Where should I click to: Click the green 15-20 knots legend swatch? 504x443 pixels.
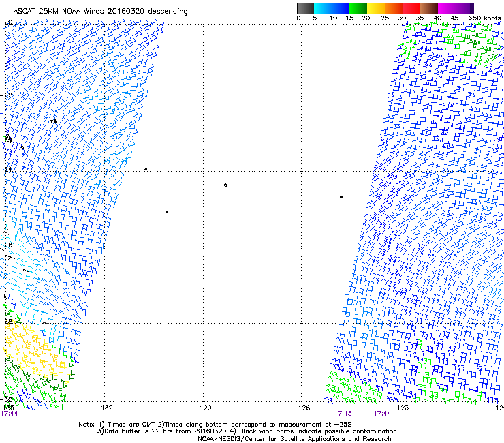point(358,8)
